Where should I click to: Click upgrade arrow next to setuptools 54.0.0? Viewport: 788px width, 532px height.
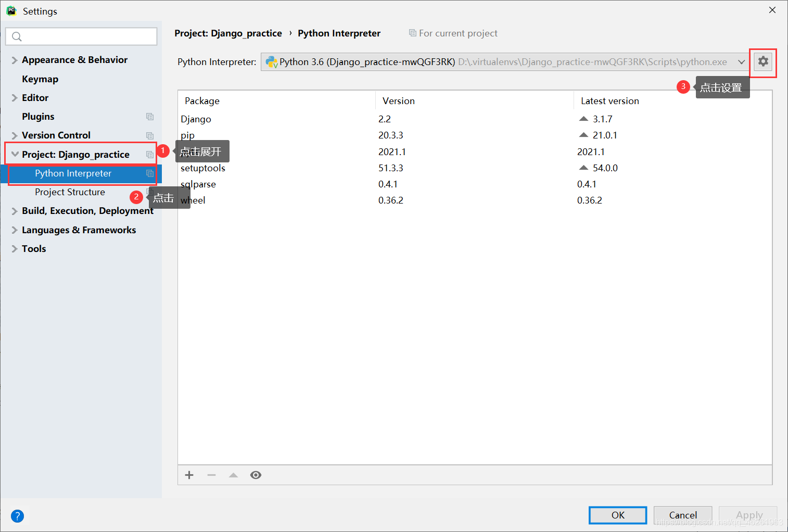pos(583,168)
